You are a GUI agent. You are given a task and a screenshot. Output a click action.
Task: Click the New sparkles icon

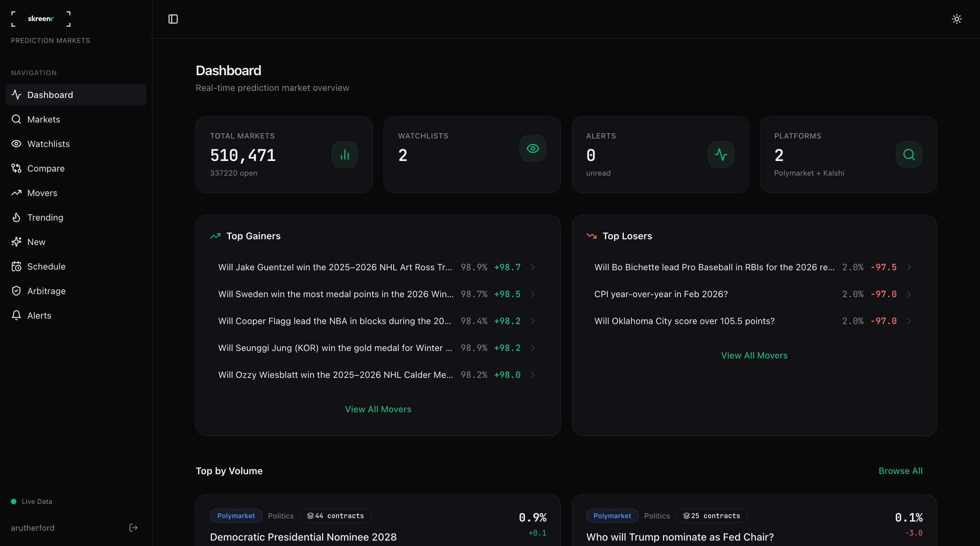(16, 242)
